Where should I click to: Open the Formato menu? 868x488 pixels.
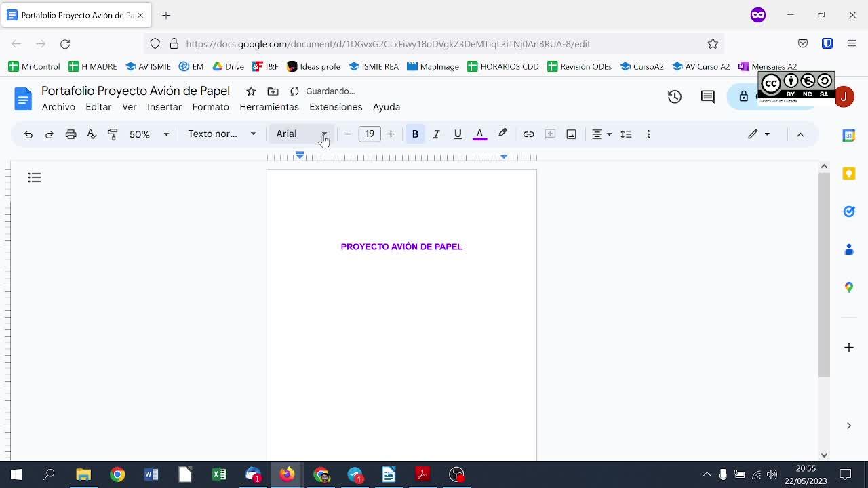tap(210, 107)
